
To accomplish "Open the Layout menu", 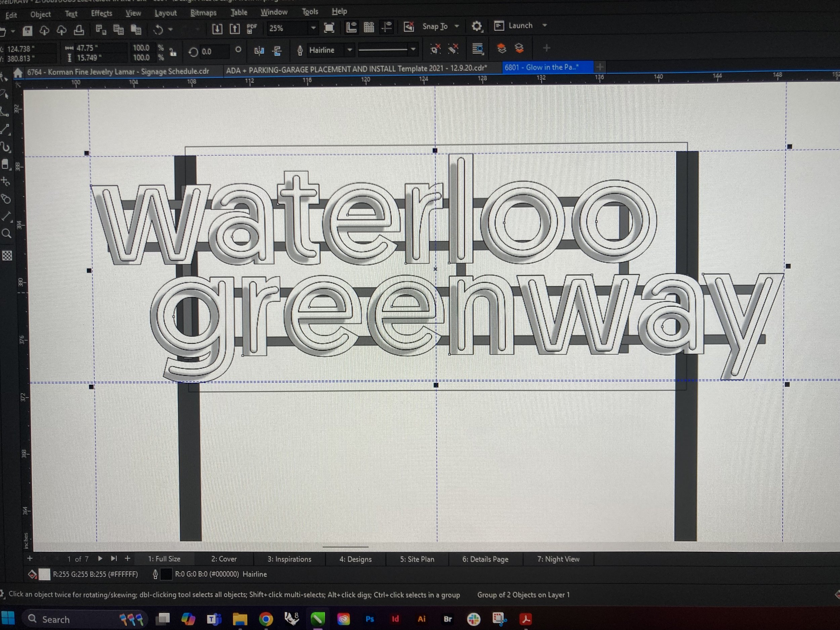I will pyautogui.click(x=166, y=13).
